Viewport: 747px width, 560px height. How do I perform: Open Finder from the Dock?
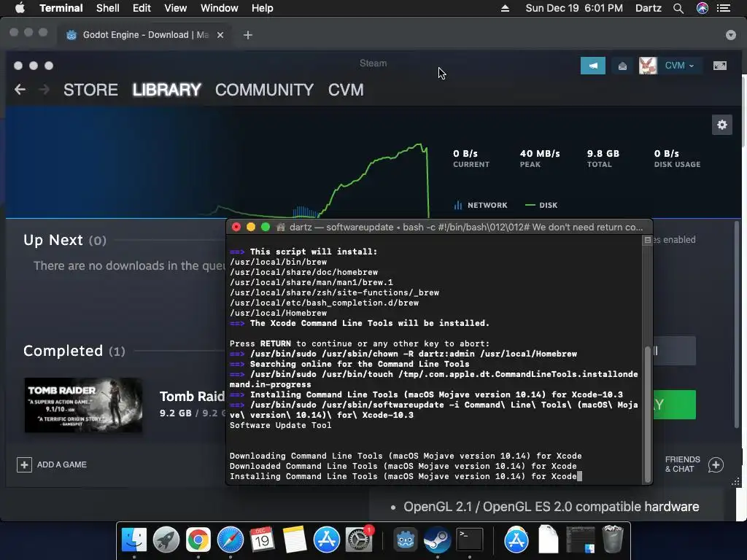[x=134, y=540]
